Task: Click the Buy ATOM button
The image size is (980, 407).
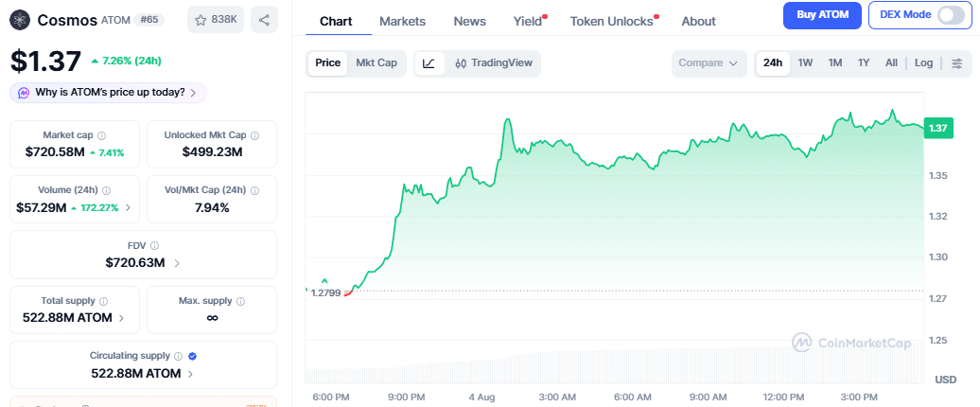Action: (823, 15)
